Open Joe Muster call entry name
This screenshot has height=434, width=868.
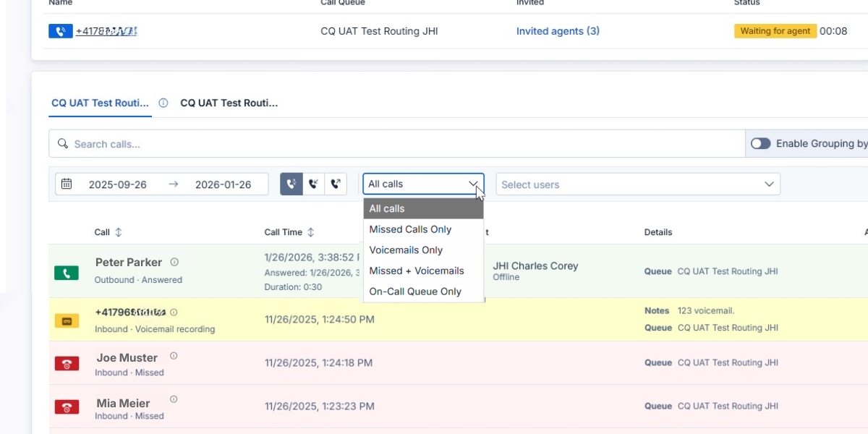[127, 358]
